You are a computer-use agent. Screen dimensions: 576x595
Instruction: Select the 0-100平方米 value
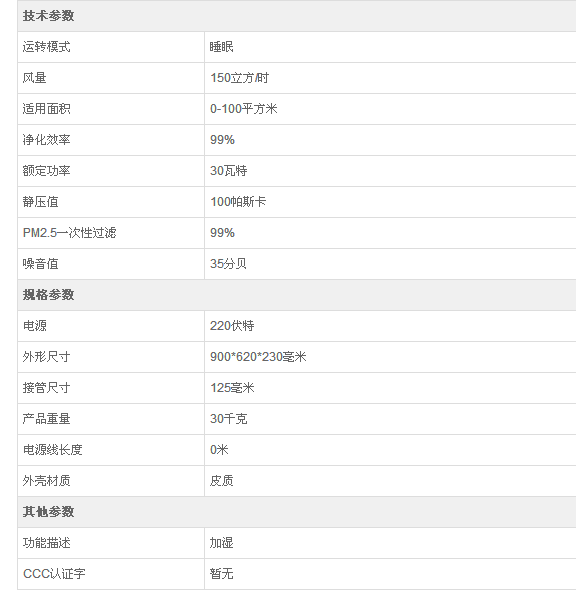tap(244, 109)
